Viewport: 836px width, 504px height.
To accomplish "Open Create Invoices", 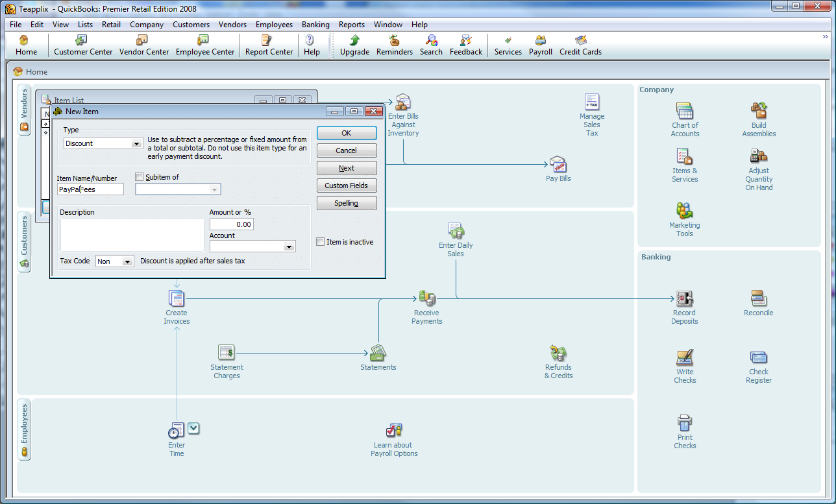I will click(177, 307).
